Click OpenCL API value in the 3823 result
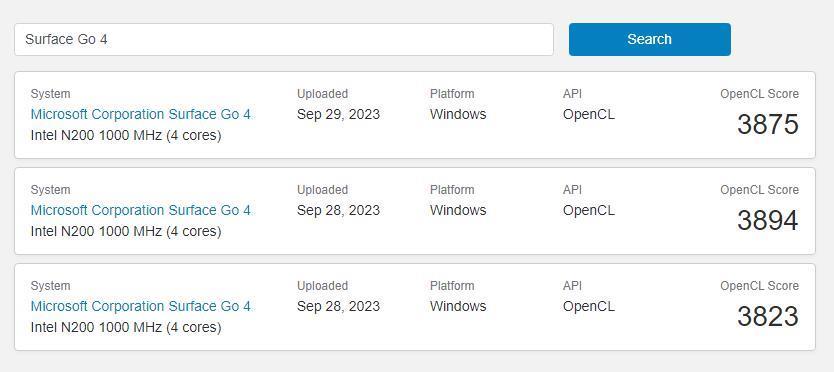The width and height of the screenshot is (834, 372). [x=589, y=306]
